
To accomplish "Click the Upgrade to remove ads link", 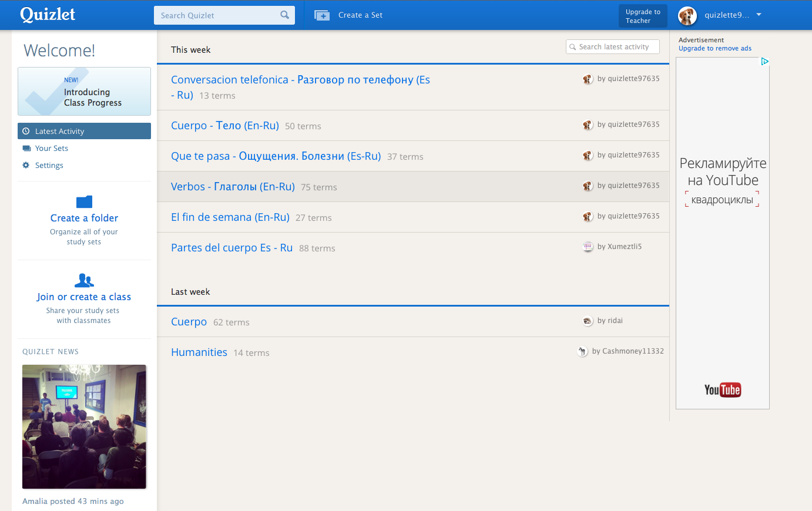I will coord(715,48).
